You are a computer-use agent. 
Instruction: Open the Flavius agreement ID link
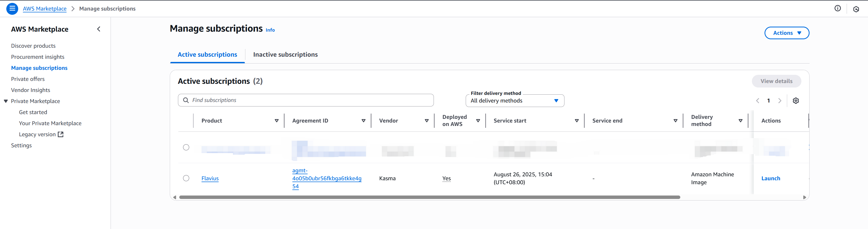point(326,178)
